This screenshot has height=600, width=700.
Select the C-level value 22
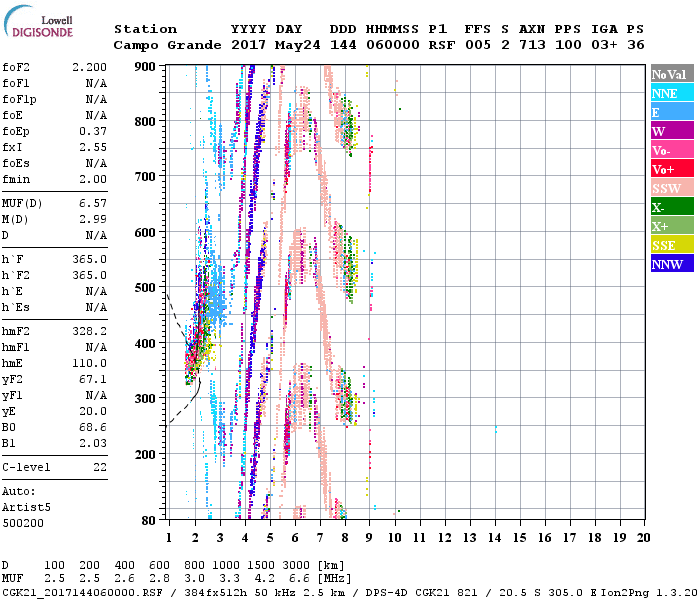pyautogui.click(x=100, y=467)
